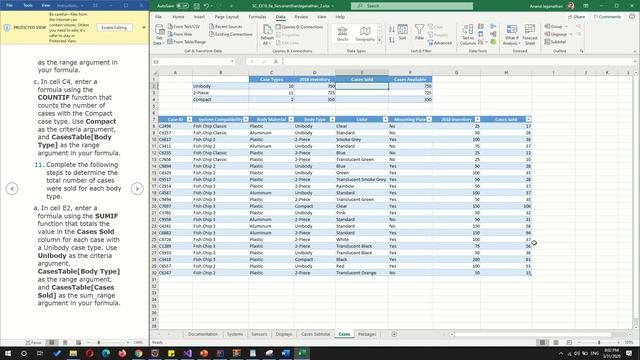The image size is (640, 360).
Task: Open the Name Box dropdown
Action: point(232,62)
